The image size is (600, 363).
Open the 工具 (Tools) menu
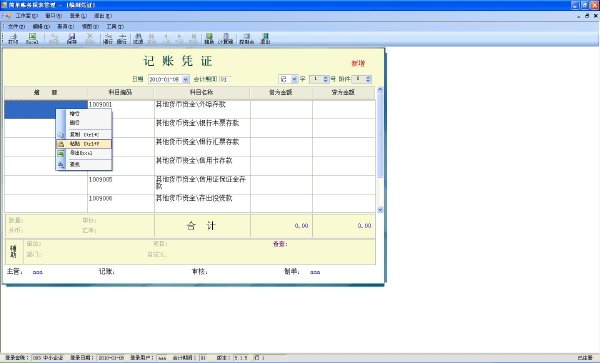click(115, 26)
